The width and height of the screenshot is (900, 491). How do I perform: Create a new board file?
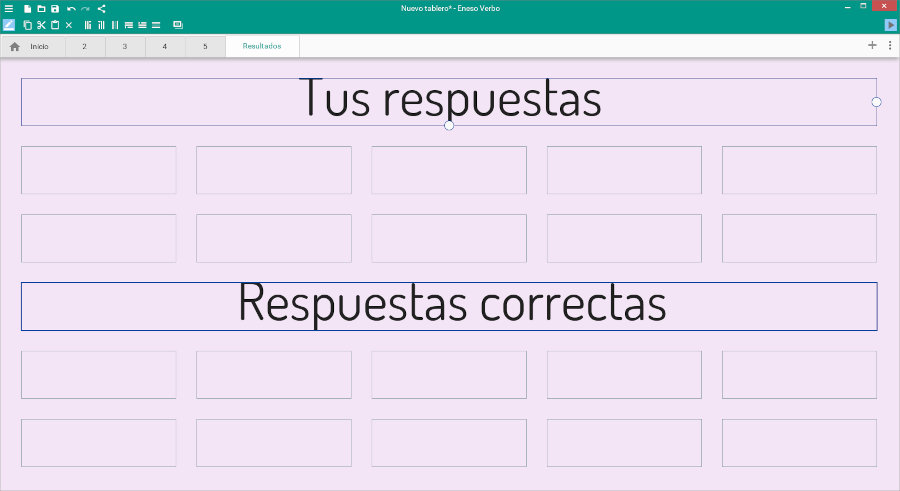point(28,9)
